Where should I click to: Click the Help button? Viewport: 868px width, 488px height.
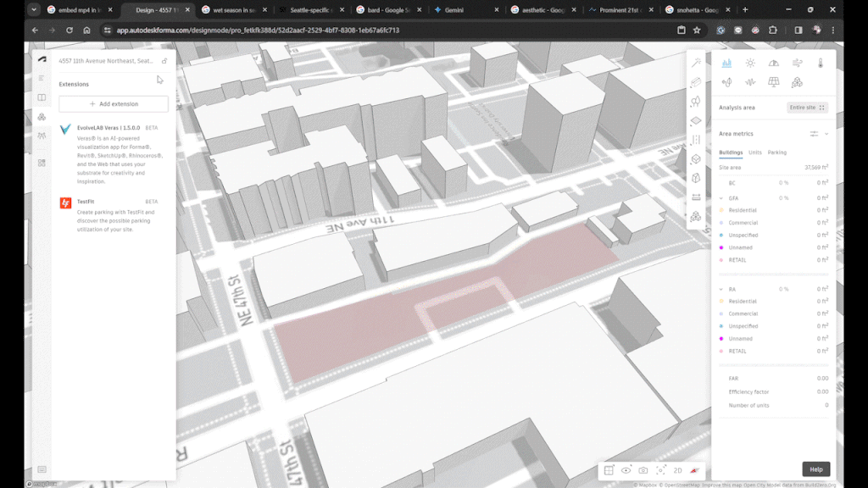pos(815,469)
